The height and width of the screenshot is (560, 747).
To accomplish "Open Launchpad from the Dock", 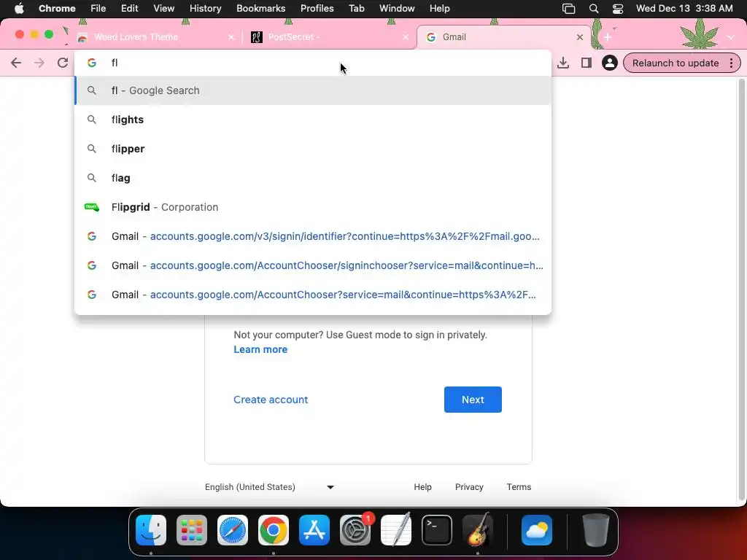I will coord(192,530).
